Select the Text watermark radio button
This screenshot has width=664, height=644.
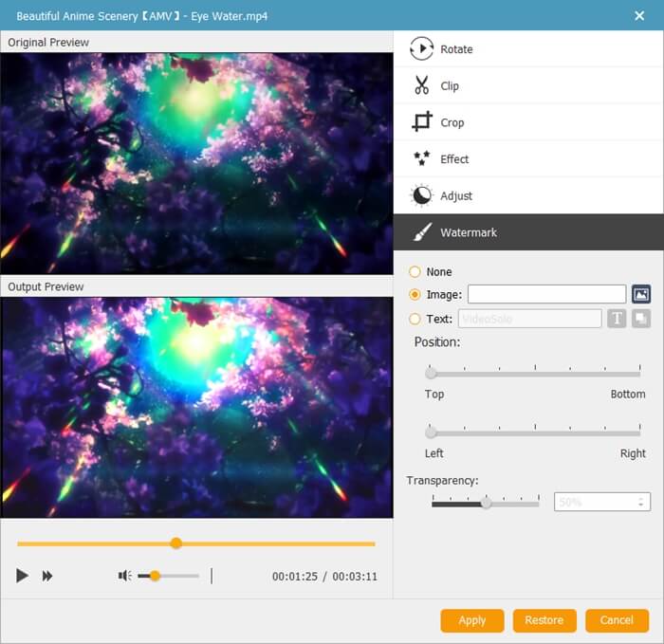click(415, 319)
